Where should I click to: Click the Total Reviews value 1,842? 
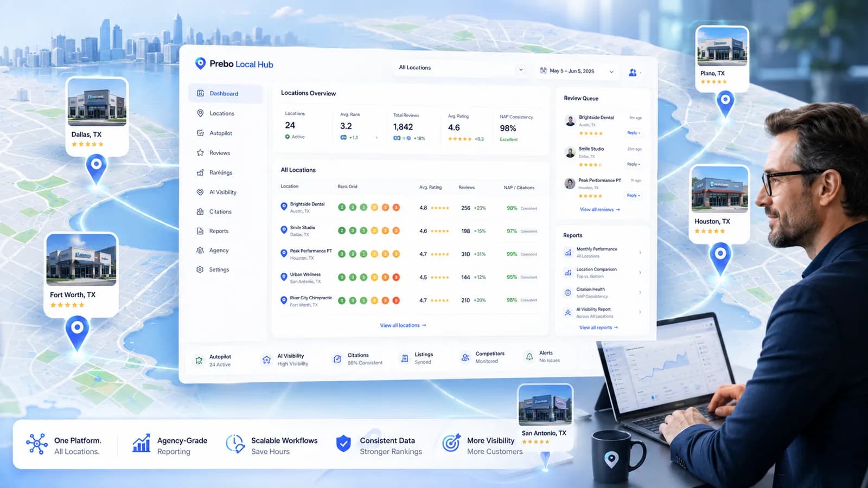(x=403, y=127)
